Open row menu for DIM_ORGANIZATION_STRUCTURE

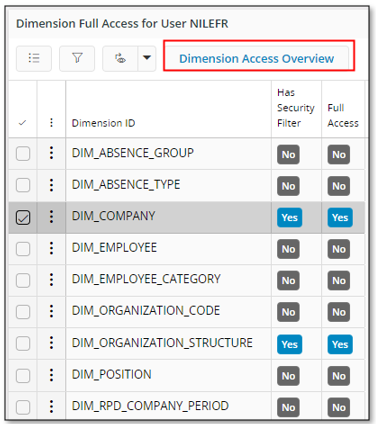[x=51, y=343]
